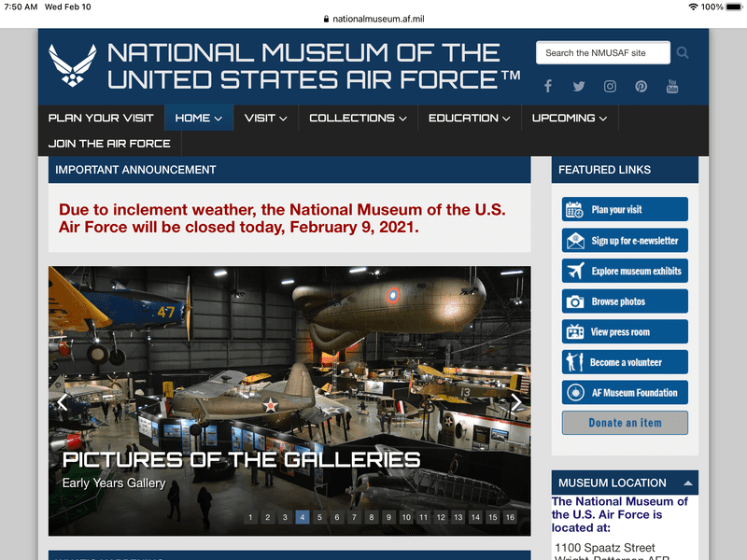Image resolution: width=747 pixels, height=560 pixels.
Task: Click the round icon on AF Museum Foundation
Action: click(575, 393)
